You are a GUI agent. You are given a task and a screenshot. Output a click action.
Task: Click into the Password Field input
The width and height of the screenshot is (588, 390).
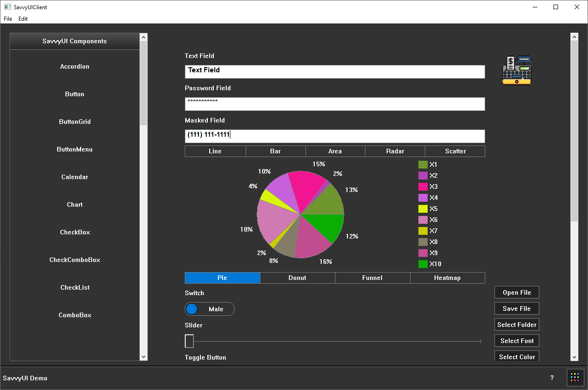335,104
